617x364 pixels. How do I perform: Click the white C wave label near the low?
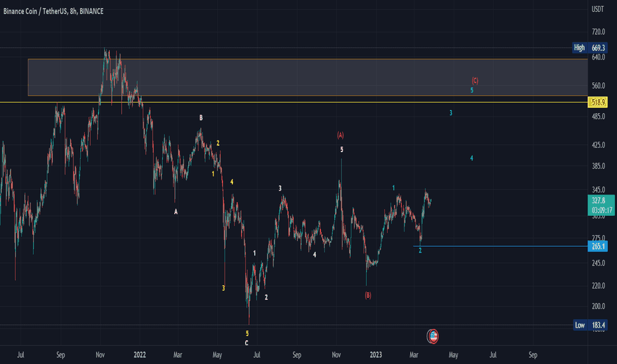[x=247, y=343]
